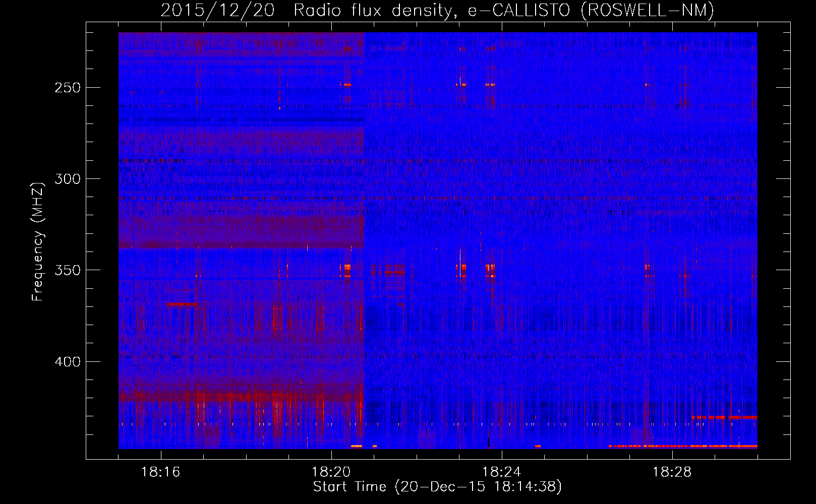Click the 18:16 time tick label
Image resolution: width=816 pixels, height=504 pixels.
click(161, 472)
